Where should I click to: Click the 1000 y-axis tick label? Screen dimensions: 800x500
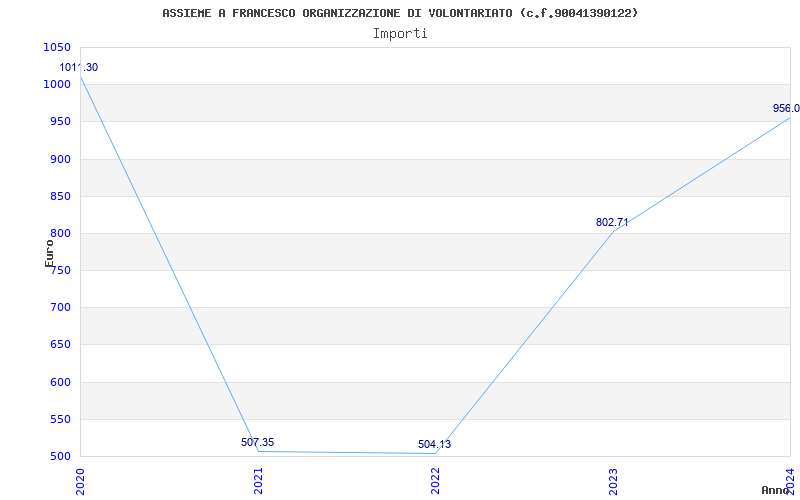(57, 85)
